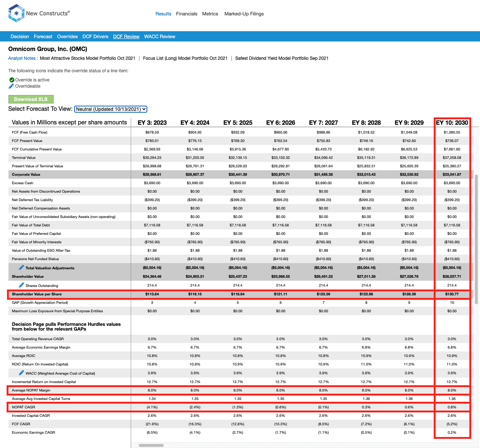Click the $130.77 shareholder value per share cell

point(452,294)
